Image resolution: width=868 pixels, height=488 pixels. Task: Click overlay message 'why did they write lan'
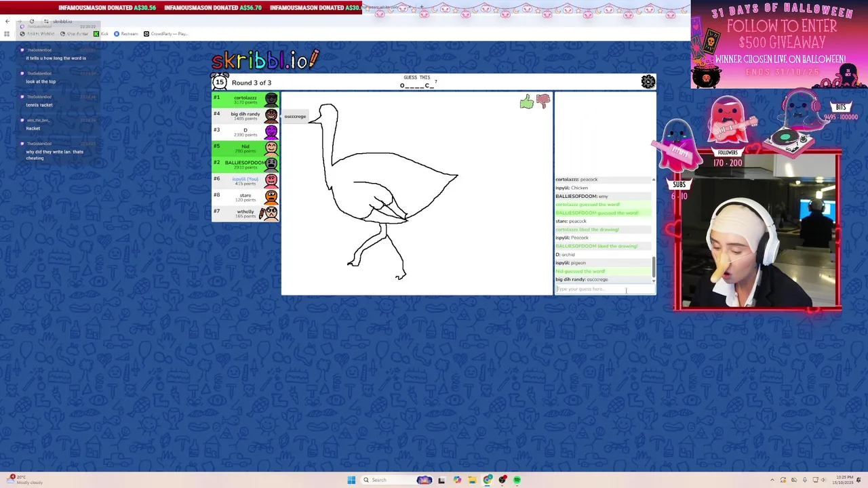(55, 155)
